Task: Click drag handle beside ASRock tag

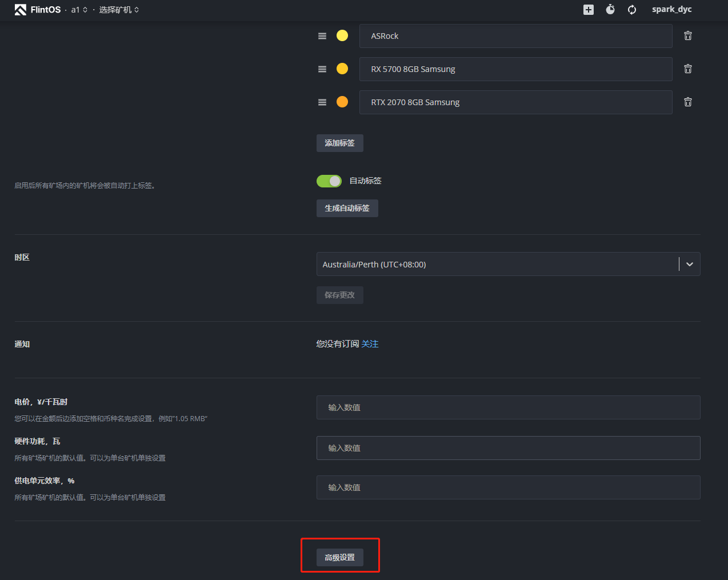Action: 322,36
